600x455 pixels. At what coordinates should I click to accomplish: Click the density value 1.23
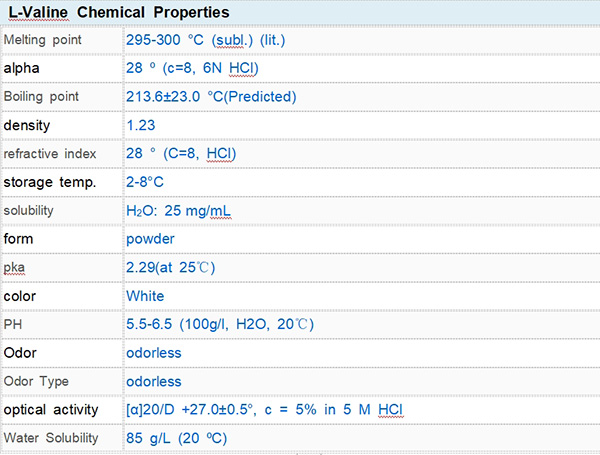coord(141,125)
